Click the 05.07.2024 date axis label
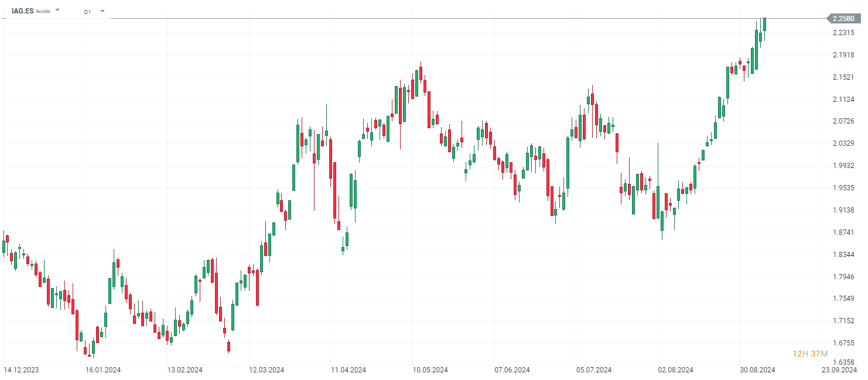868x380 pixels. pos(594,370)
